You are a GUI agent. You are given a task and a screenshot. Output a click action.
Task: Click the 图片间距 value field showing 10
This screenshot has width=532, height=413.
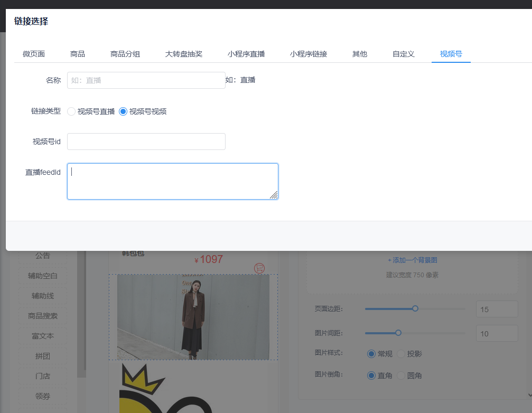pos(497,334)
